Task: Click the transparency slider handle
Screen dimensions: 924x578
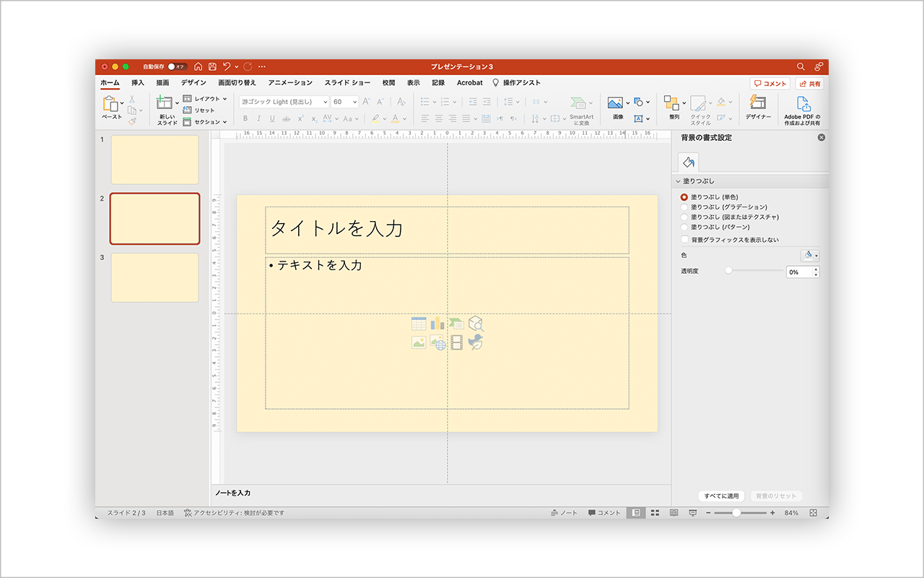Action: click(x=728, y=272)
